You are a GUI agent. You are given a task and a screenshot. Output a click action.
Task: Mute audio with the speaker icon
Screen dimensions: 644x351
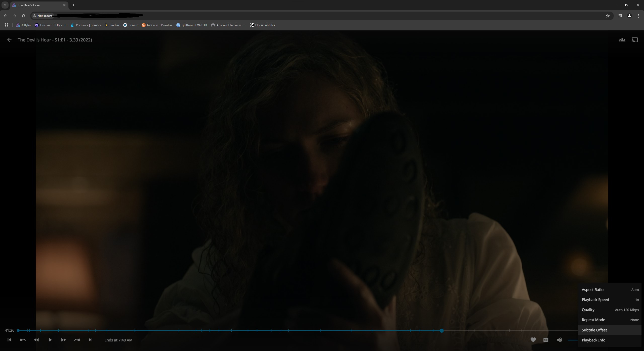pyautogui.click(x=559, y=340)
